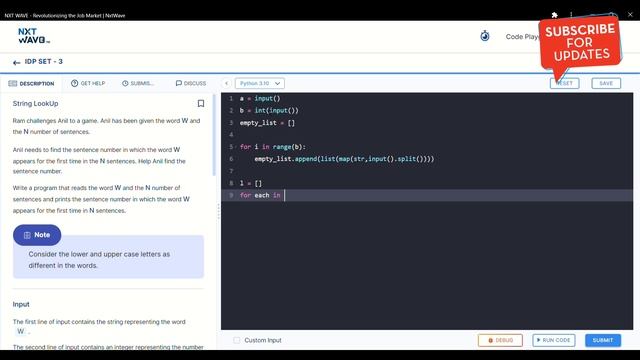Viewport: 640px width, 360px height.
Task: Click the NXT WAVE logo
Action: [x=34, y=36]
